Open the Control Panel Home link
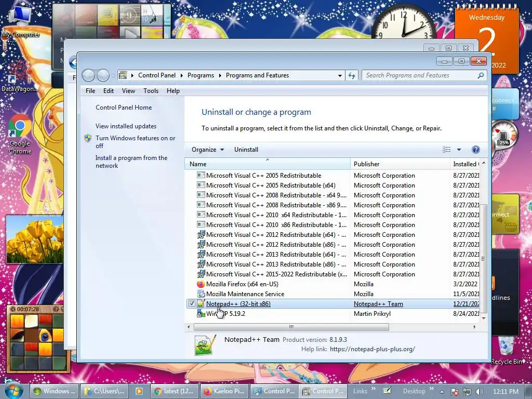Viewport: 532px width, 399px height. tap(124, 108)
